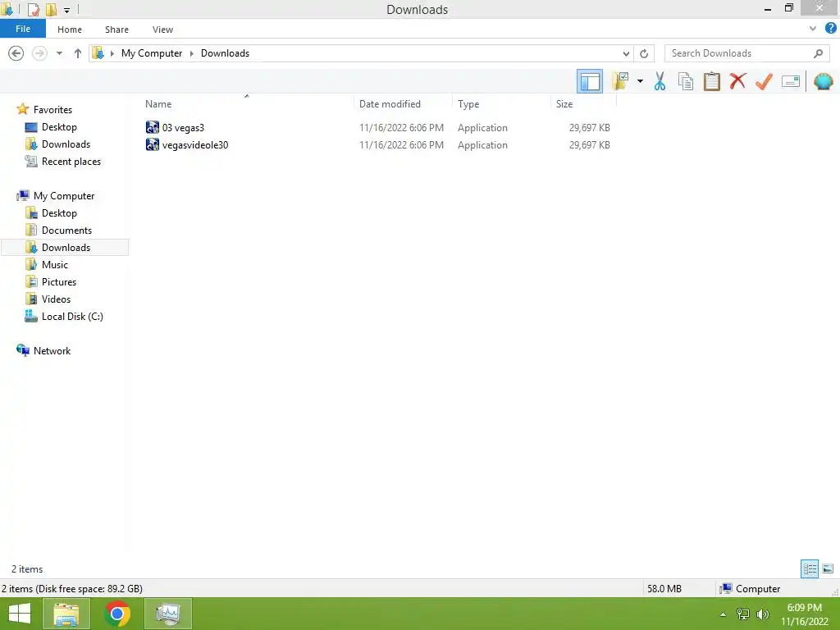
Task: Switch to Large icons view button
Action: pyautogui.click(x=828, y=568)
